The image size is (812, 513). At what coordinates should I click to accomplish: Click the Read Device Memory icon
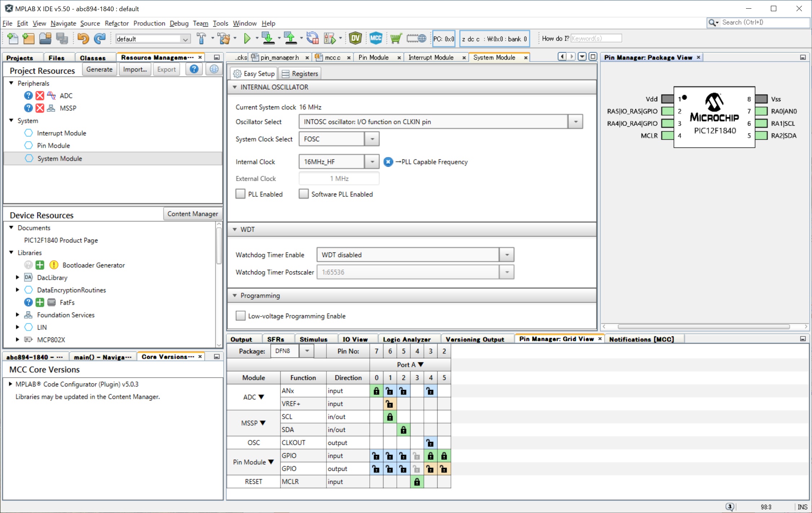tap(290, 39)
